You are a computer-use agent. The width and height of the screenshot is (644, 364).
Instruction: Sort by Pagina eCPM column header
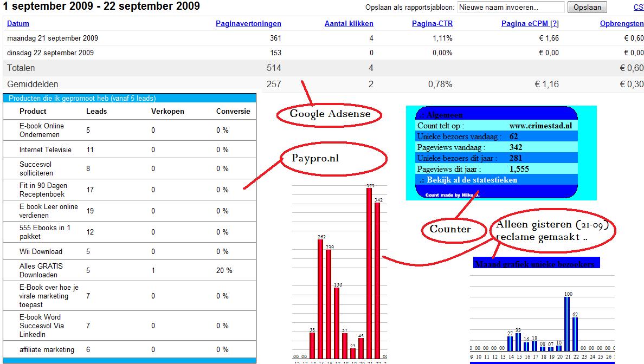click(525, 24)
